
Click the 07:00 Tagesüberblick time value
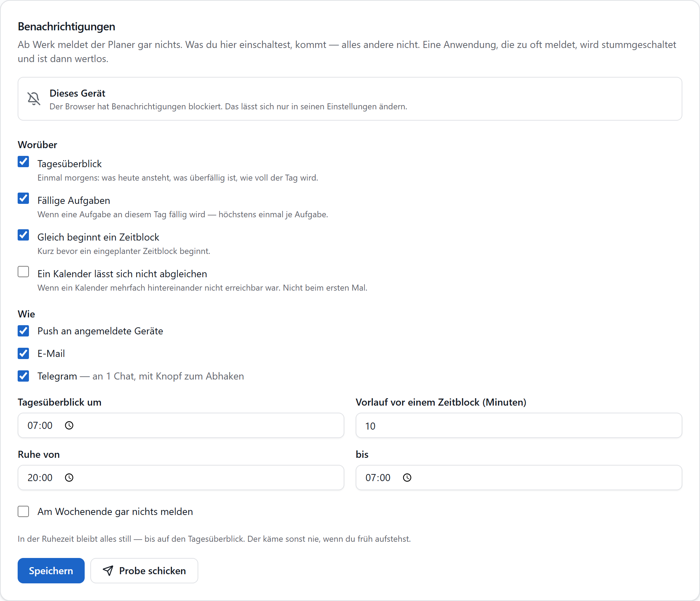[40, 425]
